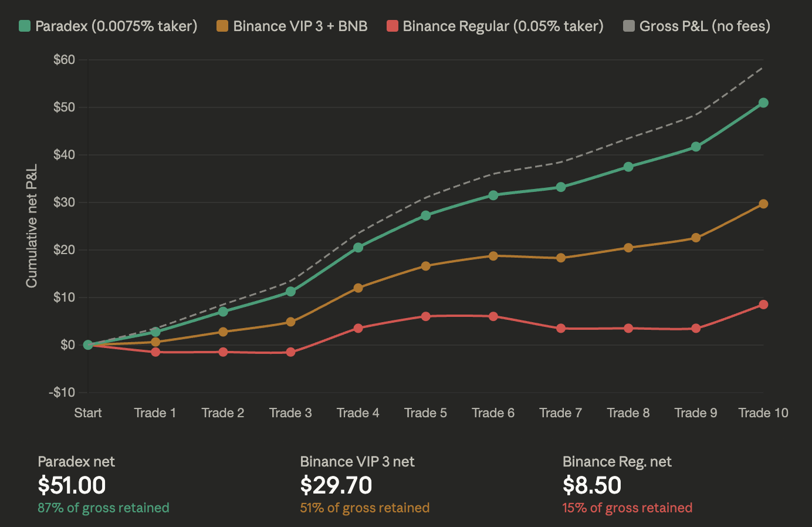This screenshot has width=812, height=527.
Task: Select the Start data point on the chart
Action: pos(87,345)
